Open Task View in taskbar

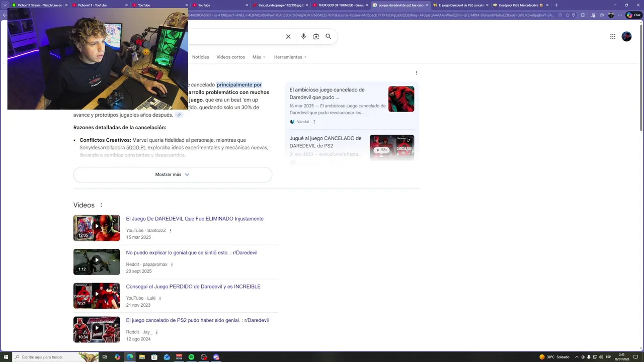tap(105, 357)
